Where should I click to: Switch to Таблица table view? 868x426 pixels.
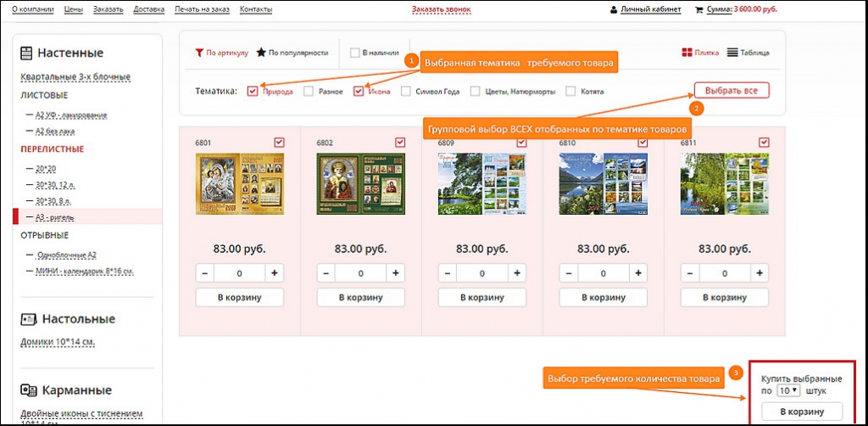tap(732, 53)
